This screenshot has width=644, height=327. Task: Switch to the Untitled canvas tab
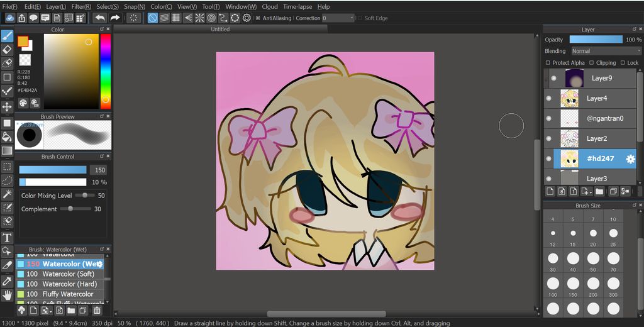click(x=220, y=29)
